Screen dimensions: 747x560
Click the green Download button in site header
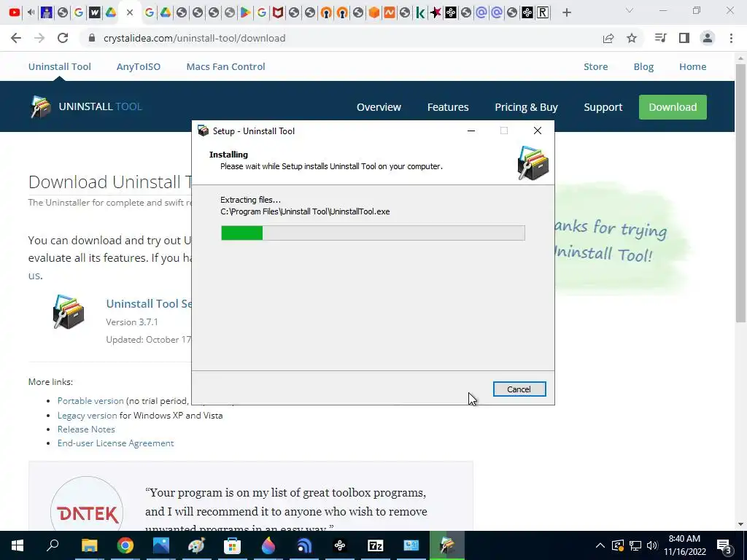[x=673, y=107]
